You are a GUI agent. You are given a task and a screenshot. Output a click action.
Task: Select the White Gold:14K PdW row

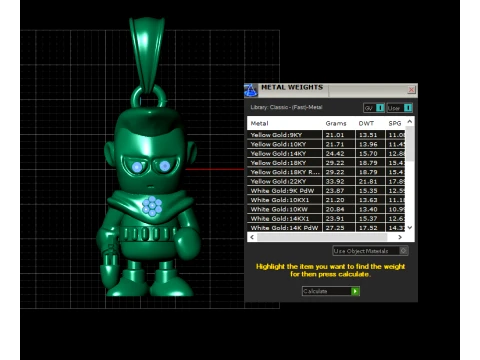(326, 228)
